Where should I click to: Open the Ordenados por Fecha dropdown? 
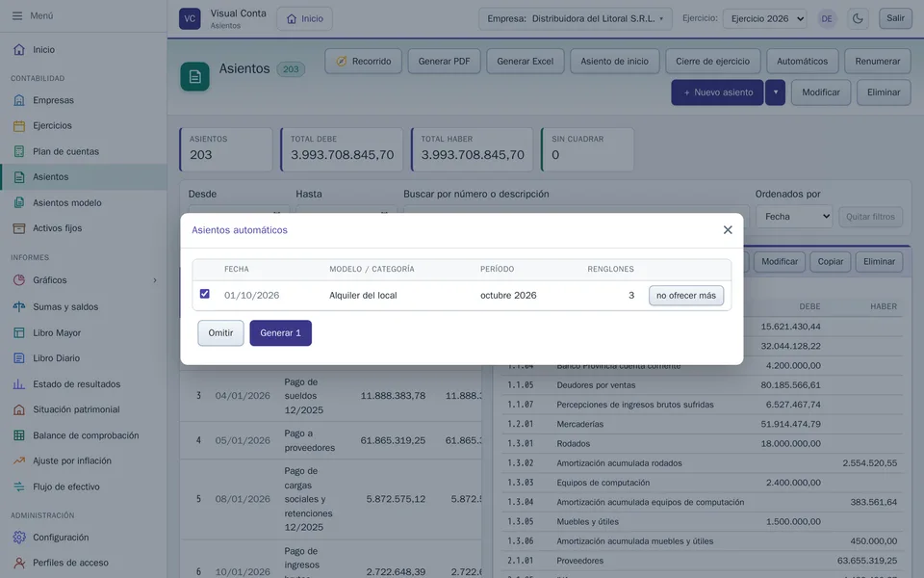click(x=794, y=217)
